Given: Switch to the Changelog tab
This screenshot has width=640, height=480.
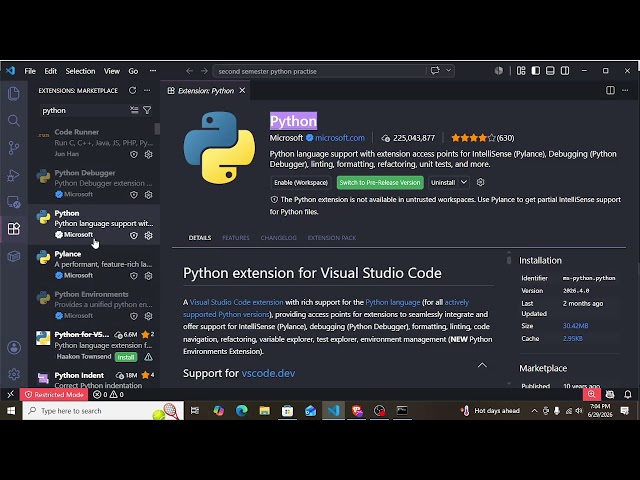Looking at the screenshot, I should (x=278, y=238).
